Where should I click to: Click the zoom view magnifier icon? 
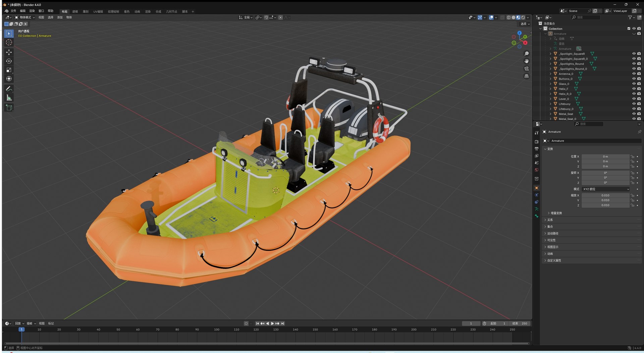[x=527, y=54]
